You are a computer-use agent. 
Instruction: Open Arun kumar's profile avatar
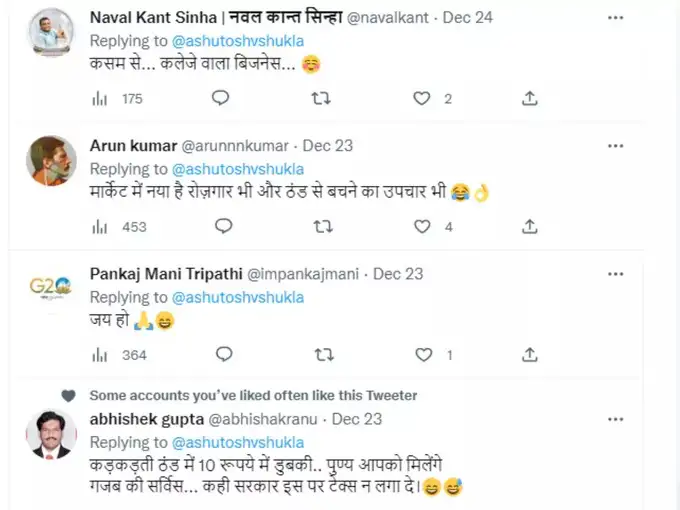[50, 160]
